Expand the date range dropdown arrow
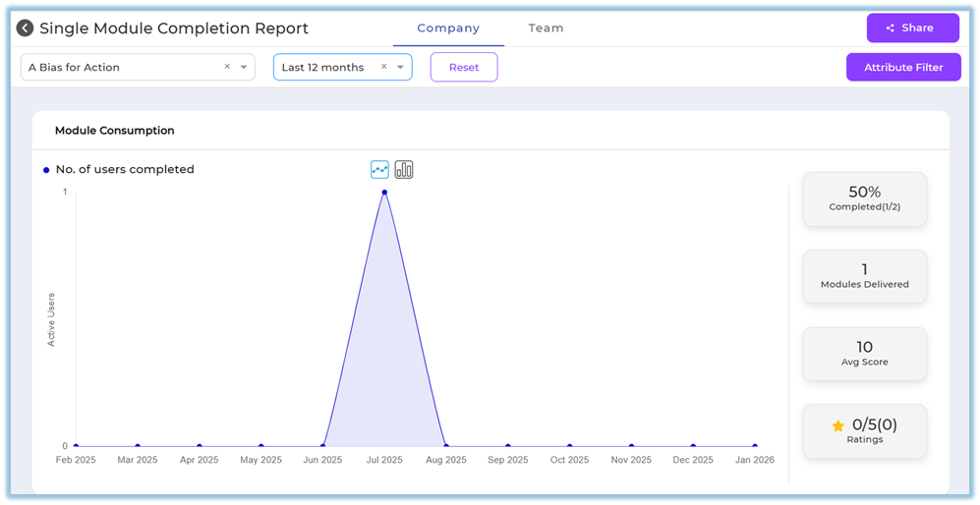Viewport: 980px width, 505px height. click(x=400, y=68)
